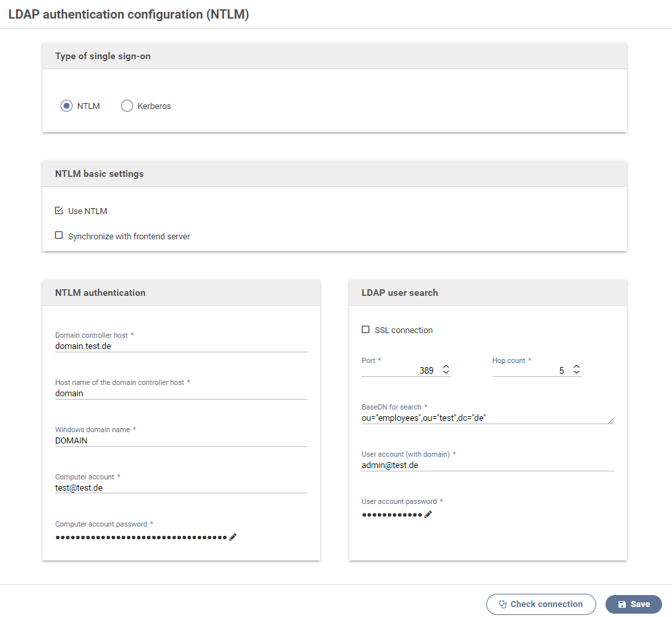Click into the Computer account field
Viewport: 672px width, 617px height.
181,487
